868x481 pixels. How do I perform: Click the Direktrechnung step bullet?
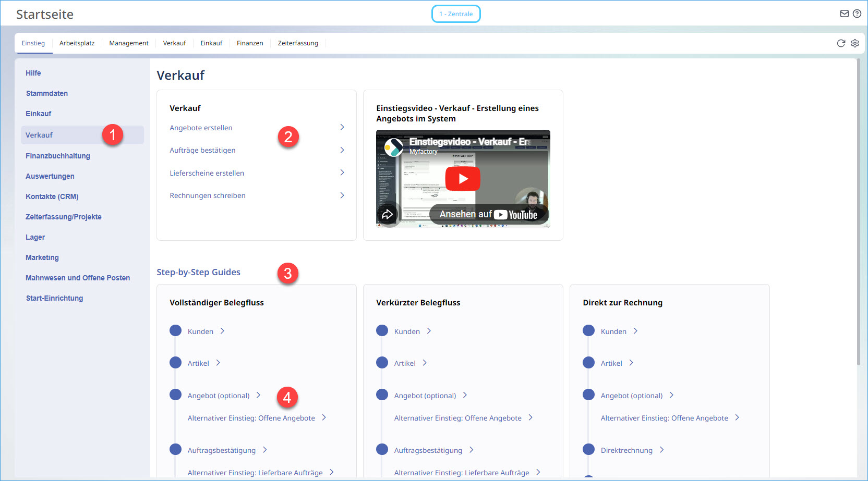588,450
